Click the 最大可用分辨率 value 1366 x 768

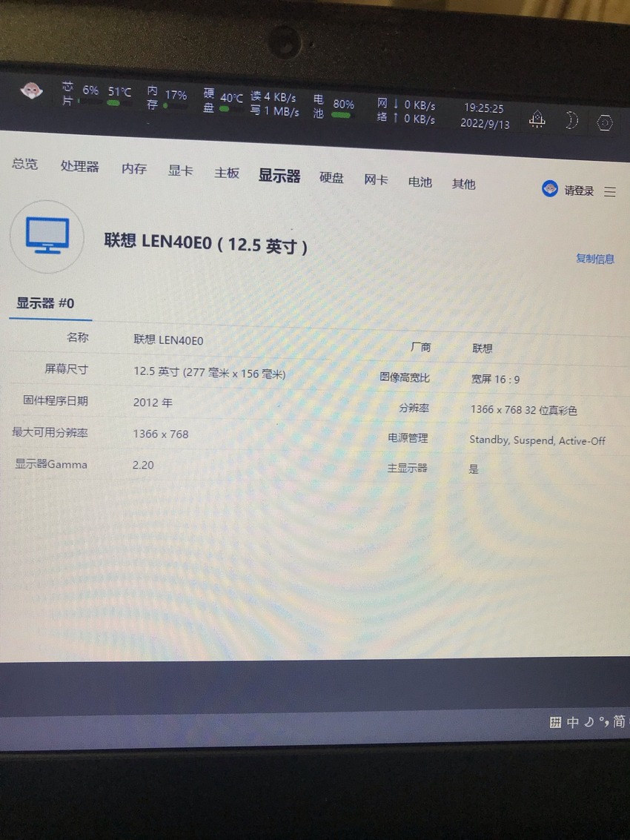(x=161, y=434)
